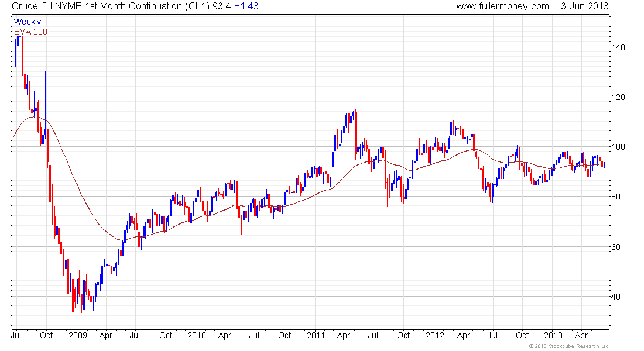Click the 100 price axis label

click(x=618, y=147)
